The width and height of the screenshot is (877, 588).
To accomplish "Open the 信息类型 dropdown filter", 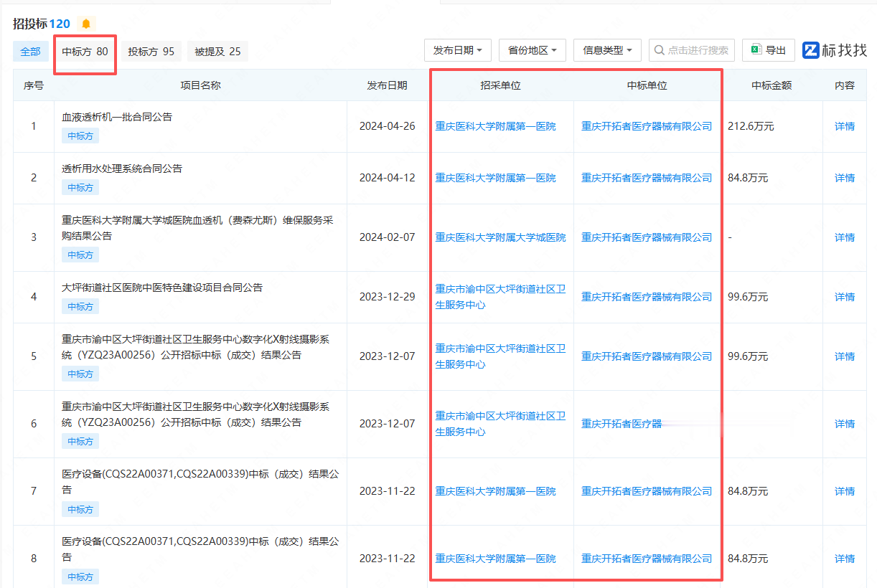I will click(x=607, y=50).
